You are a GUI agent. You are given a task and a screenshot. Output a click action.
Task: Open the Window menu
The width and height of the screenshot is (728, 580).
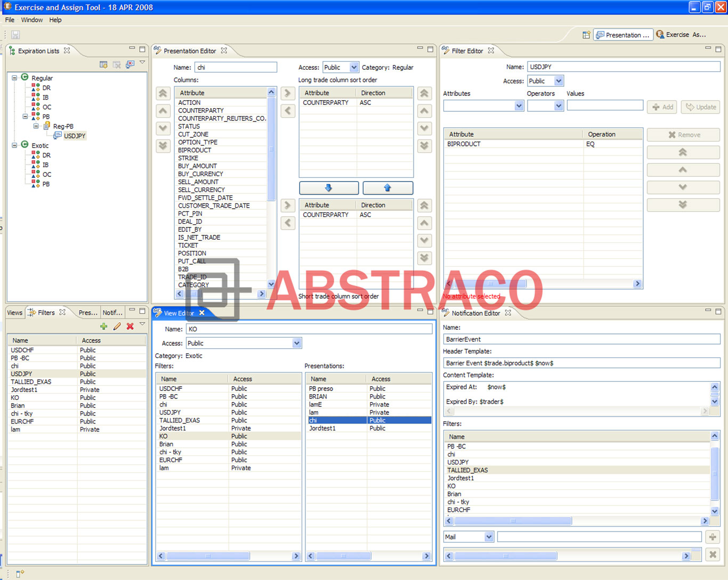(x=31, y=20)
